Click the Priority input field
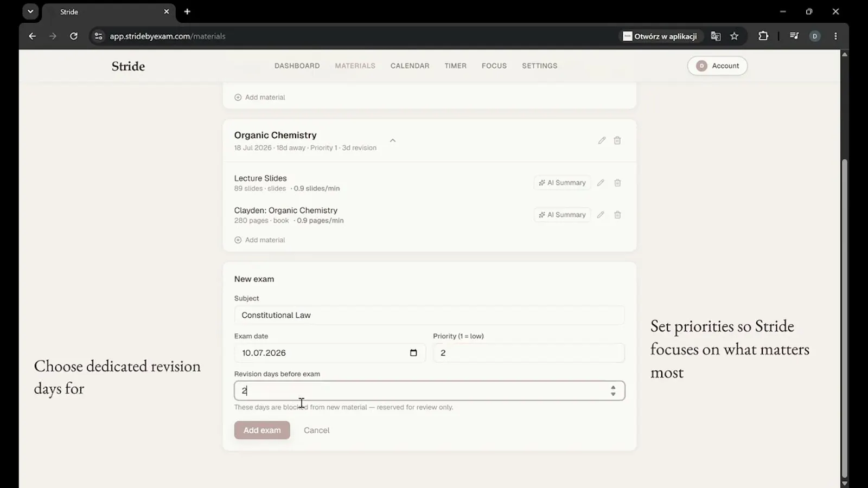Viewport: 868px width, 488px height. click(529, 353)
